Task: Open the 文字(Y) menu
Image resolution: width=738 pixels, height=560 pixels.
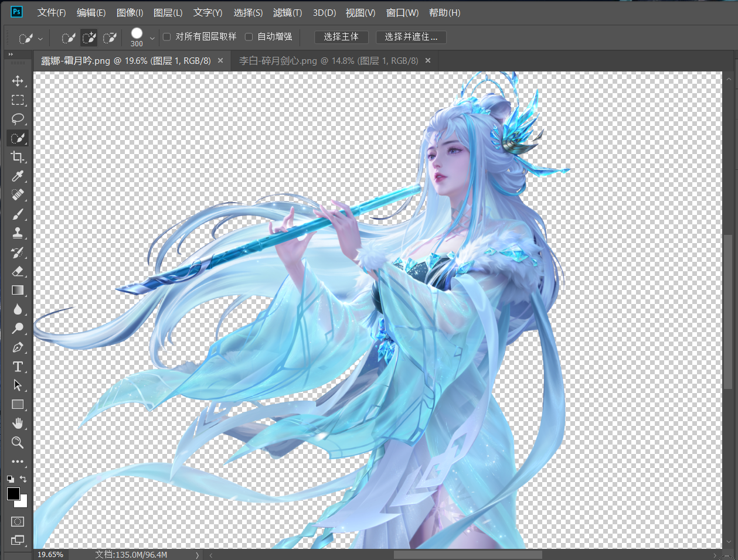Action: [208, 12]
